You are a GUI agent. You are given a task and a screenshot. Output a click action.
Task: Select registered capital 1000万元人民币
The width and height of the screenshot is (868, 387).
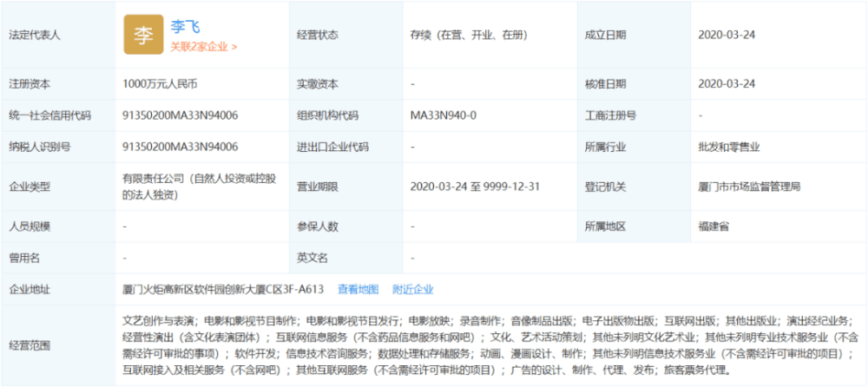click(x=160, y=84)
